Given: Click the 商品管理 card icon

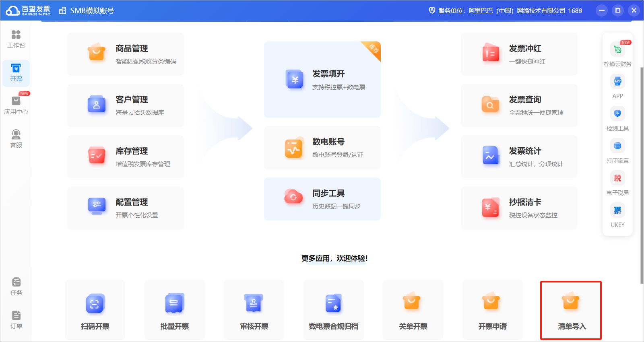Looking at the screenshot, I should tap(96, 52).
